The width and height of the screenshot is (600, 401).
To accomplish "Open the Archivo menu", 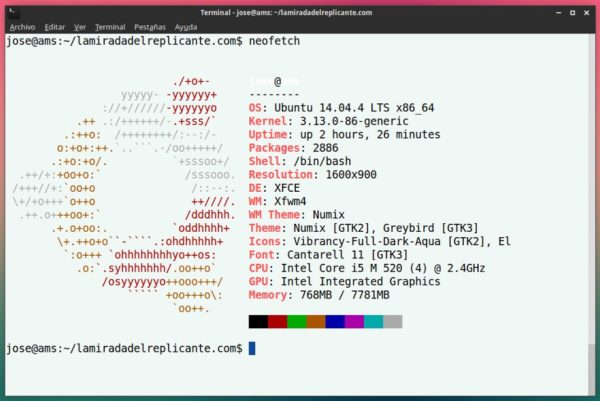I will (x=23, y=27).
